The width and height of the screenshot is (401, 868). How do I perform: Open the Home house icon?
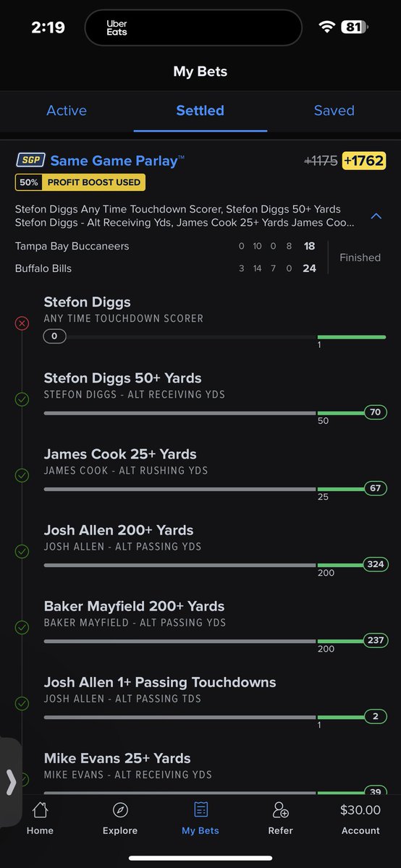coord(40,809)
